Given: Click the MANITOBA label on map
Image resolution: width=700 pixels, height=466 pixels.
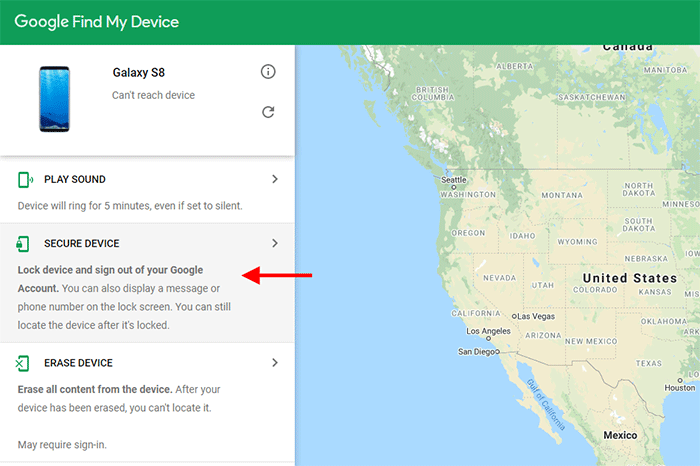Looking at the screenshot, I should coord(665,70).
